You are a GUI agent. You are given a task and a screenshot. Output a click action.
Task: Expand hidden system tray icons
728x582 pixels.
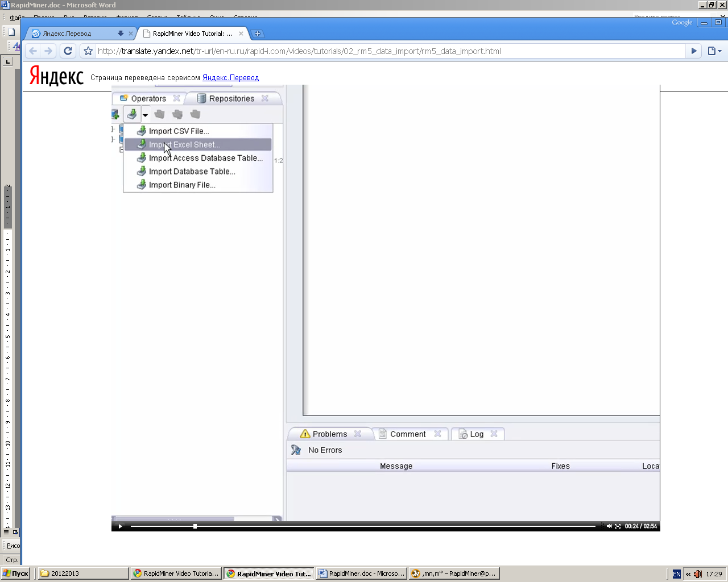tap(688, 574)
